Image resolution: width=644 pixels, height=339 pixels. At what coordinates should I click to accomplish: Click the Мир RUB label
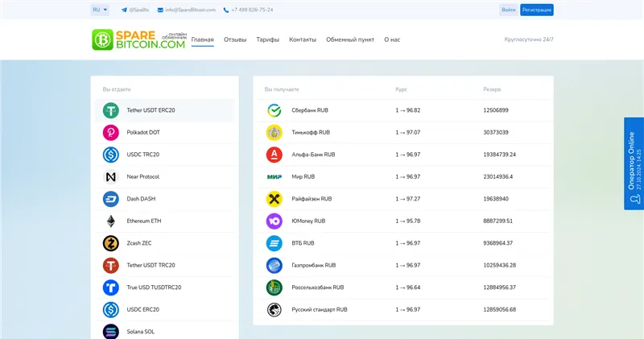click(x=303, y=177)
